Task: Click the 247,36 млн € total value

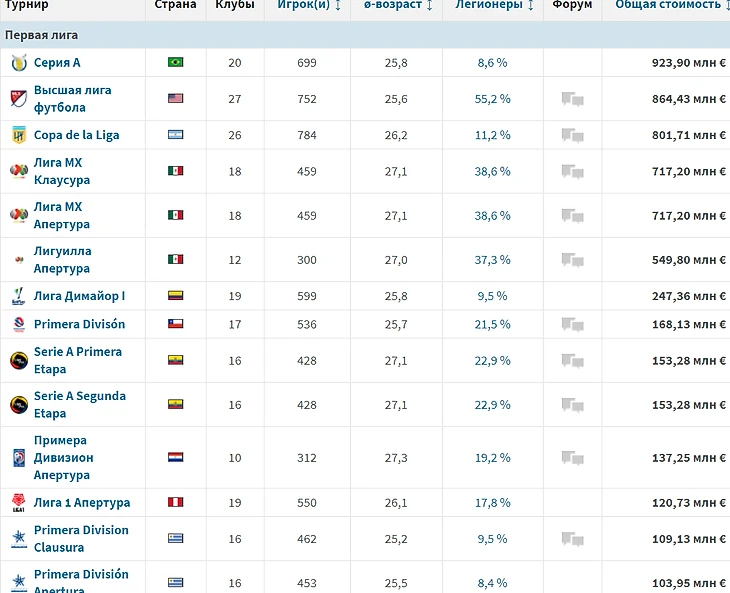Action: pos(689,296)
